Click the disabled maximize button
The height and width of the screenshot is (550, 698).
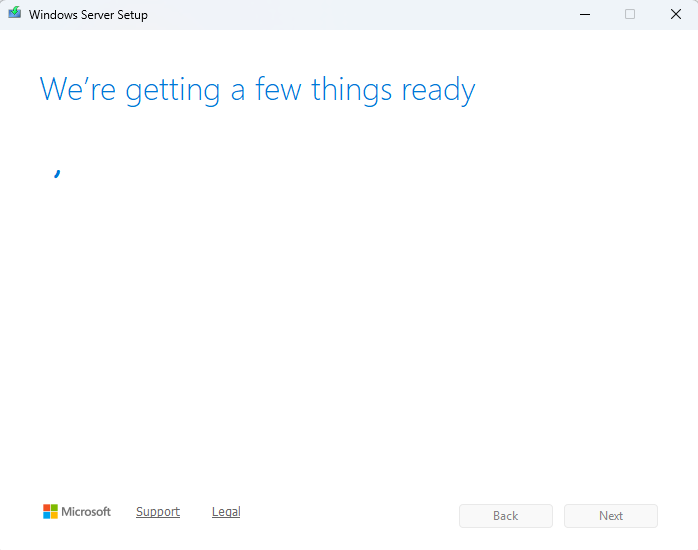click(x=630, y=14)
